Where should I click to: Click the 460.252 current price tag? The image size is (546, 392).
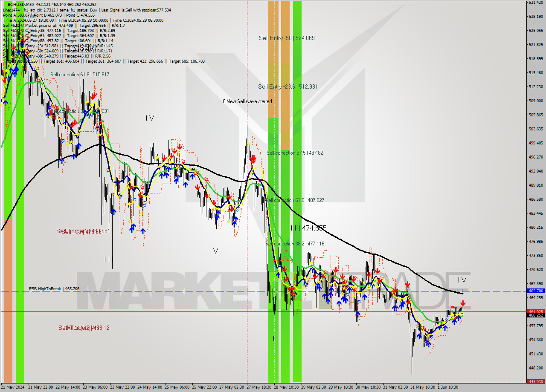pos(535,315)
